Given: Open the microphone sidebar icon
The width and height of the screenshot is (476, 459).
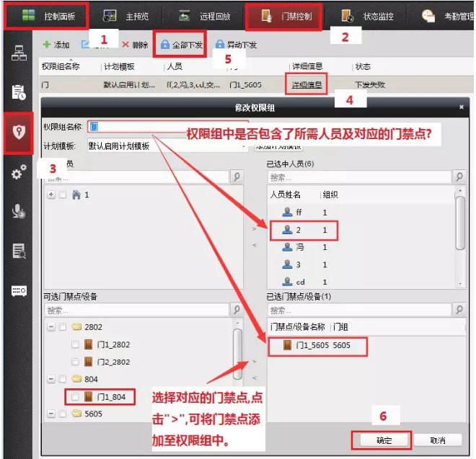Looking at the screenshot, I should [x=19, y=211].
